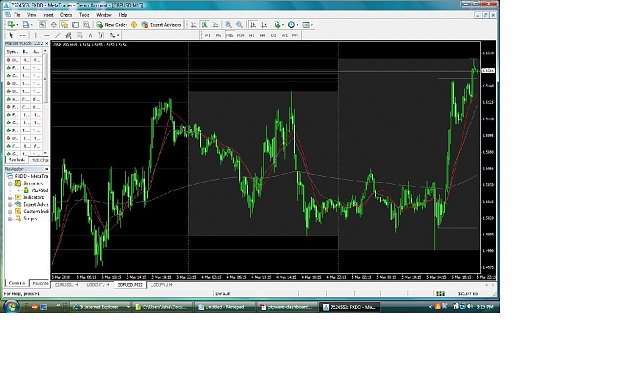Viewport: 625px width, 391px height.
Task: Click the New Order button
Action: (111, 25)
